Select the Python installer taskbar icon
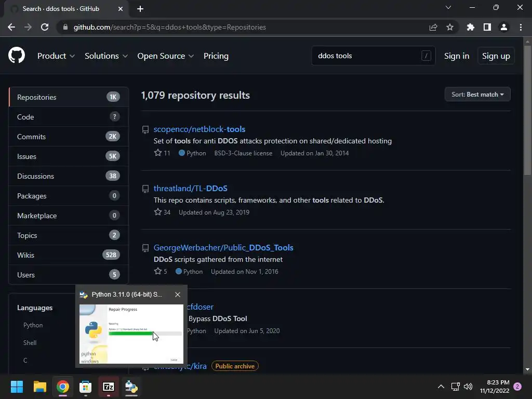Image resolution: width=532 pixels, height=399 pixels. point(131,387)
